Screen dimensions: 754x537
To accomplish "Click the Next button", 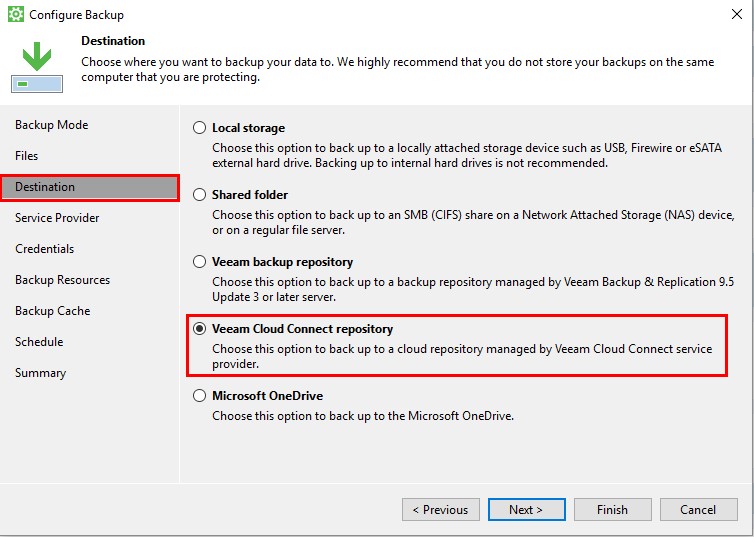I will (x=527, y=510).
